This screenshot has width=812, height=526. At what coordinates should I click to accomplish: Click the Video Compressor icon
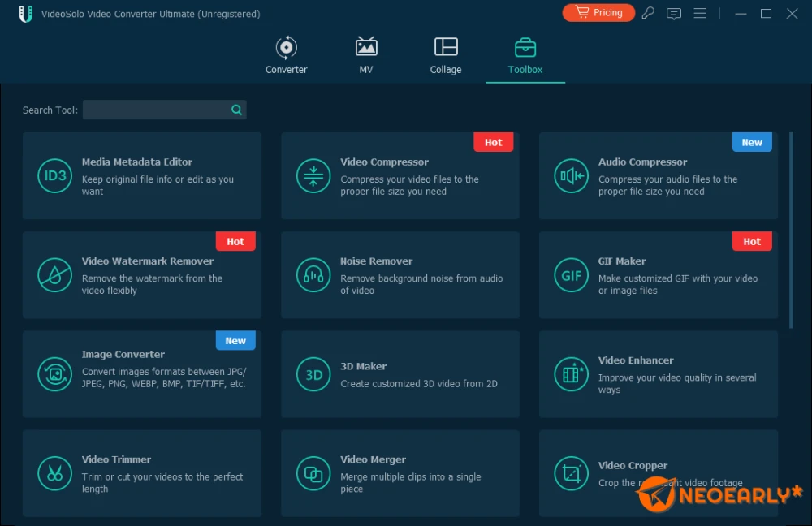313,175
